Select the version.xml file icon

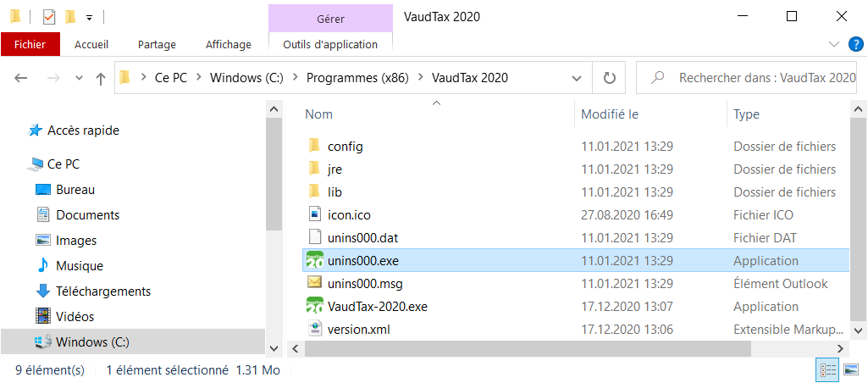[314, 330]
